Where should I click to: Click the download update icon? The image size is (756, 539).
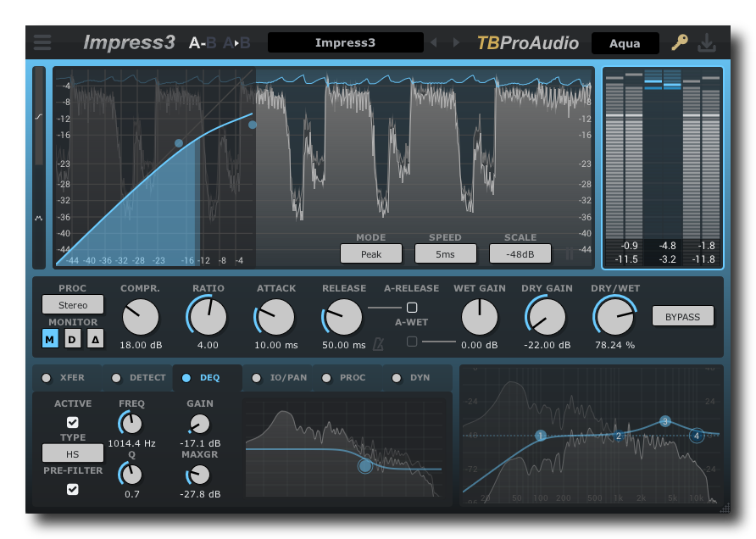[x=707, y=42]
